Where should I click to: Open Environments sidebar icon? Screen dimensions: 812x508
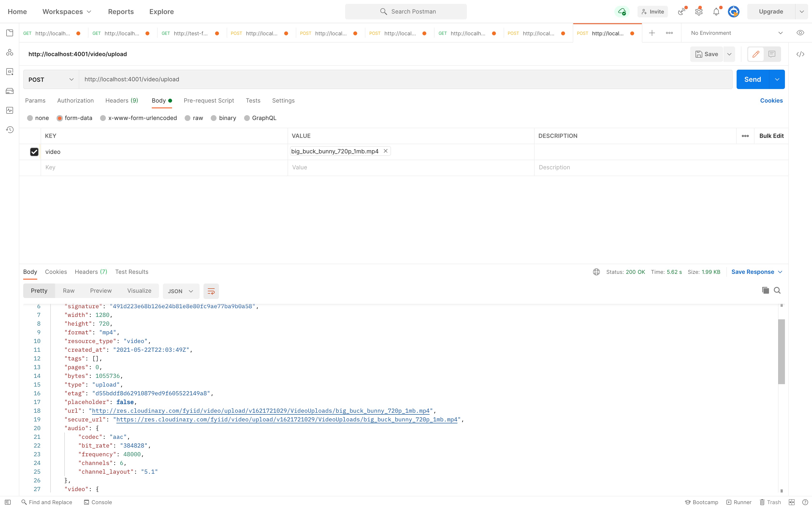pos(10,72)
